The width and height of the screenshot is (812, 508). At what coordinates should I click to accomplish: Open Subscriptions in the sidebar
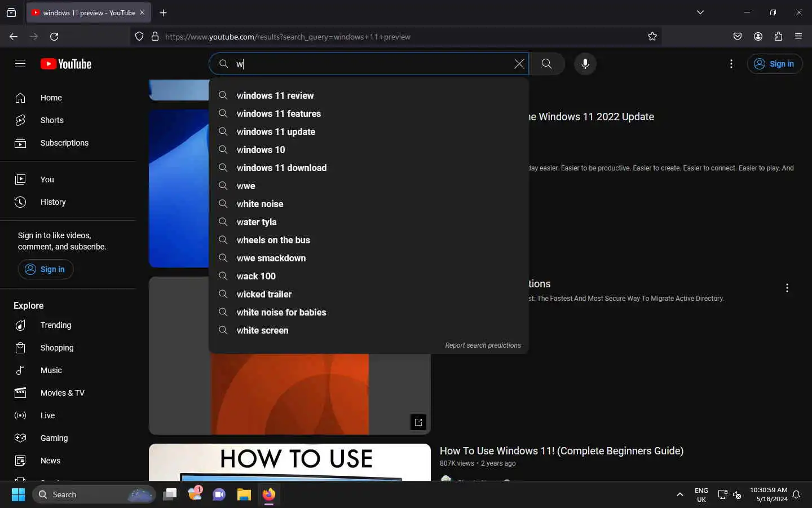tap(68, 143)
